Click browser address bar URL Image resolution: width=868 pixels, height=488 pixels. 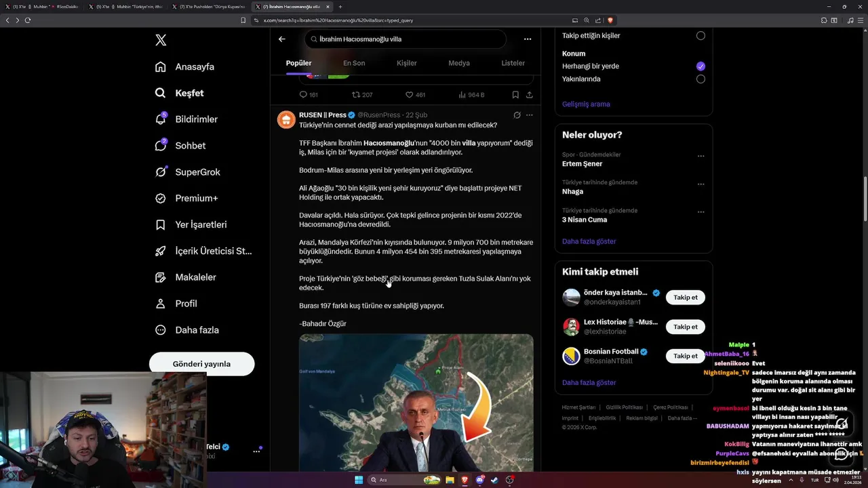click(x=338, y=20)
